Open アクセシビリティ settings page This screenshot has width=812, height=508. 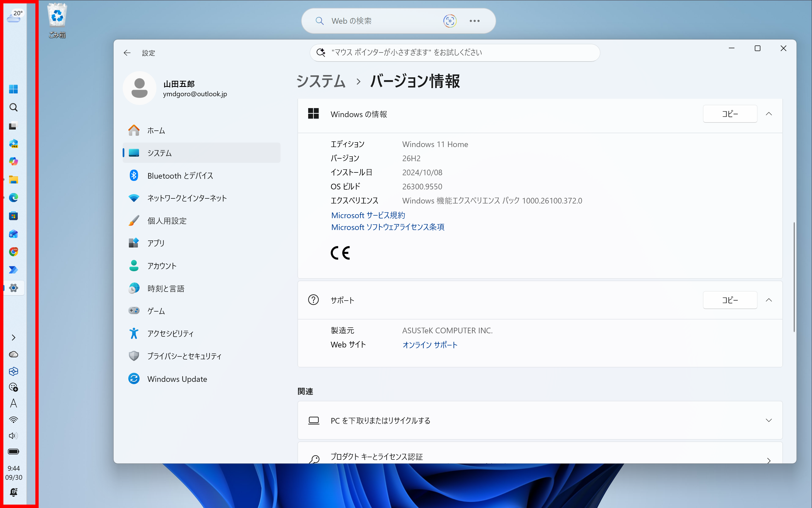click(201, 333)
